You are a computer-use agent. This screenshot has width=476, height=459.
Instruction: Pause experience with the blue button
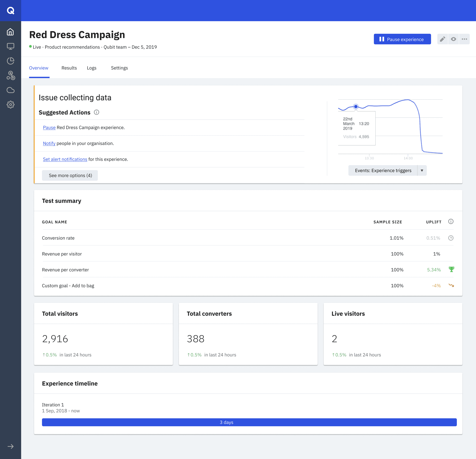(x=402, y=39)
